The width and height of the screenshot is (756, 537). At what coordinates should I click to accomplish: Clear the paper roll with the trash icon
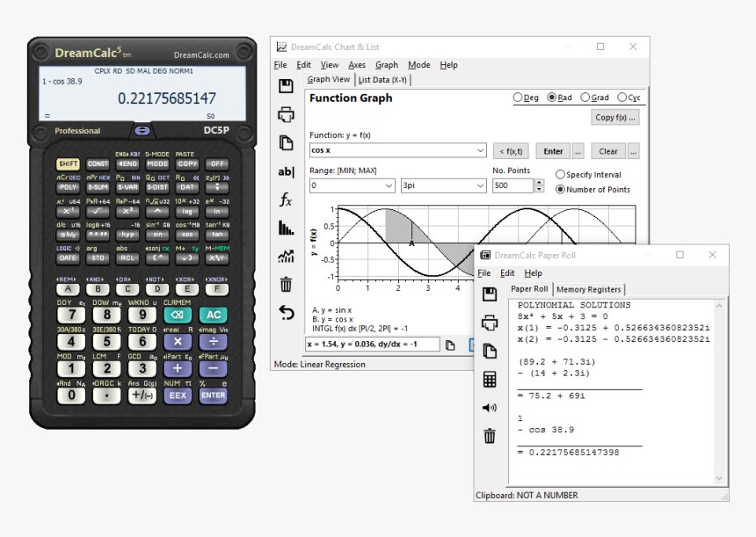[490, 435]
